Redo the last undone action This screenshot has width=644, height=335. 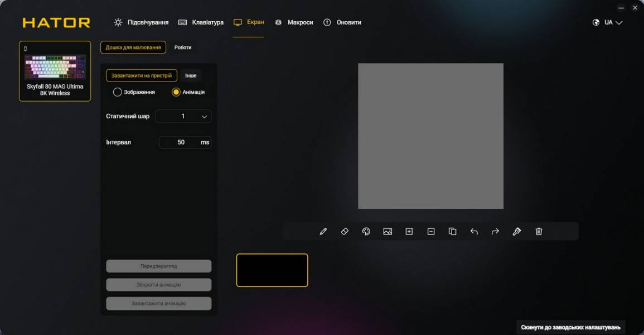click(x=495, y=231)
